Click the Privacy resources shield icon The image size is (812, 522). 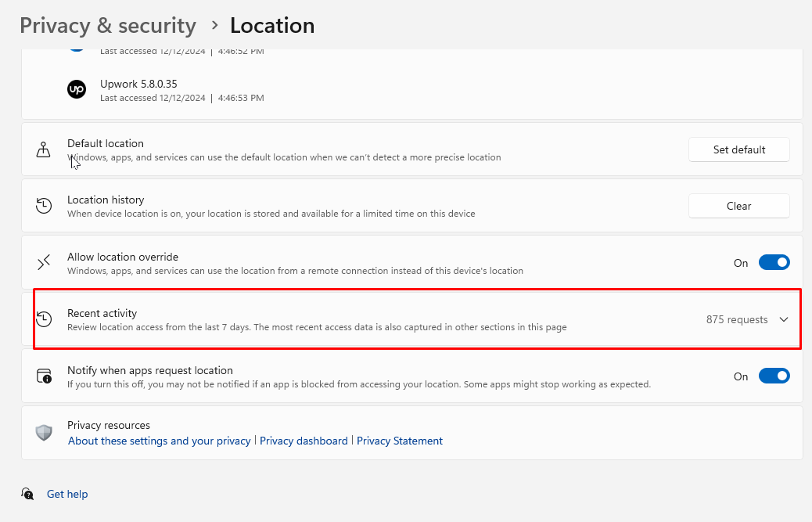[44, 433]
